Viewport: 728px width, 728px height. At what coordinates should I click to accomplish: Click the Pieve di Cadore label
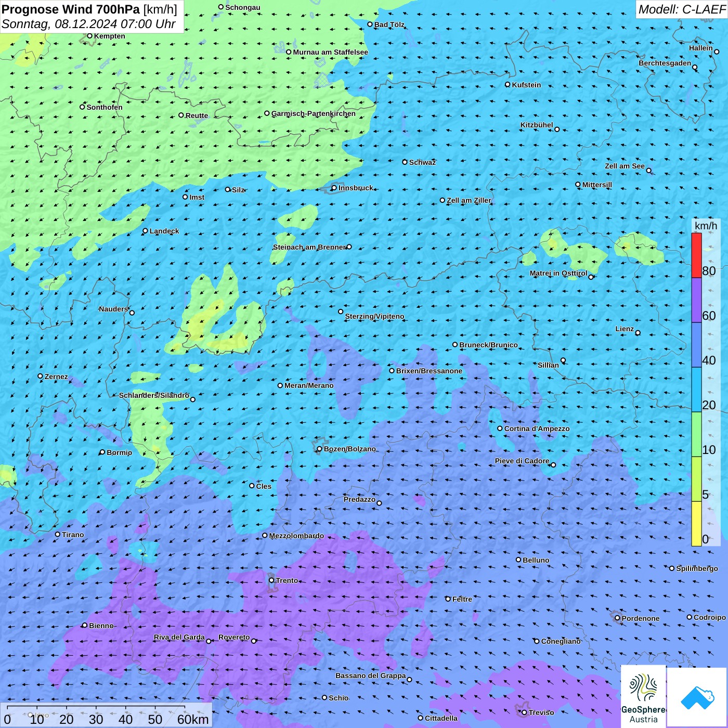pyautogui.click(x=522, y=461)
